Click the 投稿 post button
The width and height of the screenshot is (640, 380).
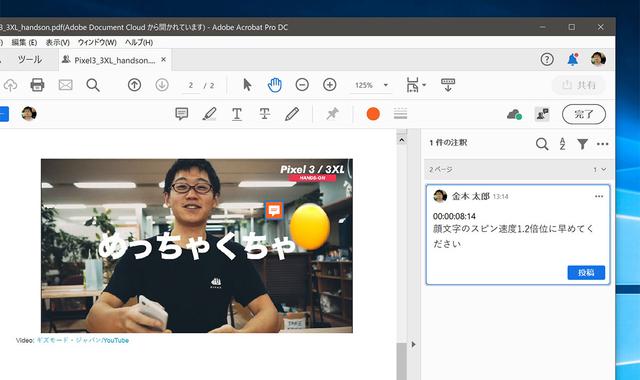point(586,273)
